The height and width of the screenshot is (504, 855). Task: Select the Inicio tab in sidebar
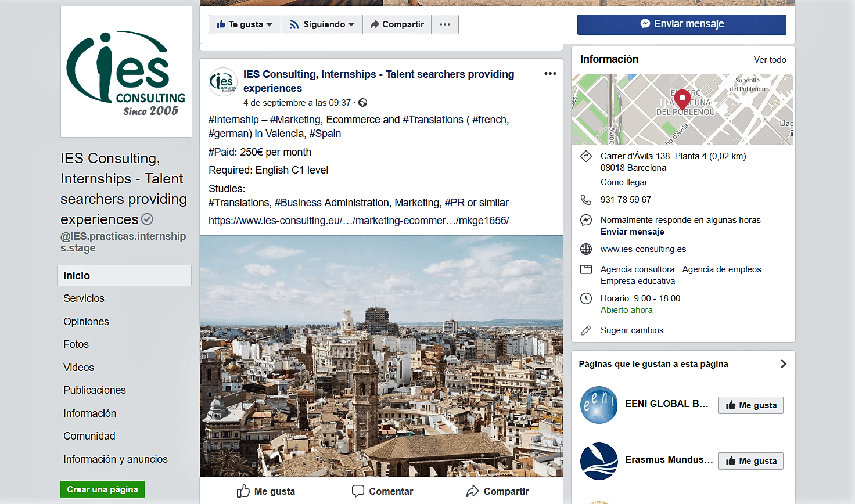click(124, 276)
